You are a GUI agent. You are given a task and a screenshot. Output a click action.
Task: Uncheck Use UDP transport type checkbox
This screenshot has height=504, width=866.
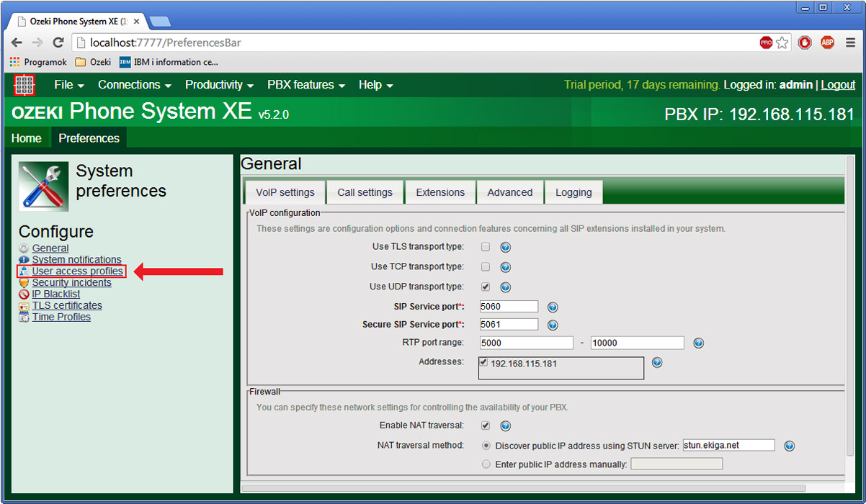point(486,287)
